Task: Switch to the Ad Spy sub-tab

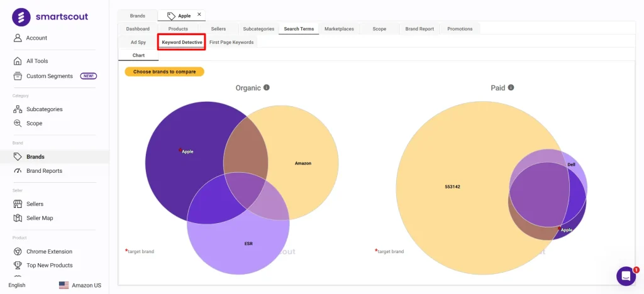Action: (138, 42)
